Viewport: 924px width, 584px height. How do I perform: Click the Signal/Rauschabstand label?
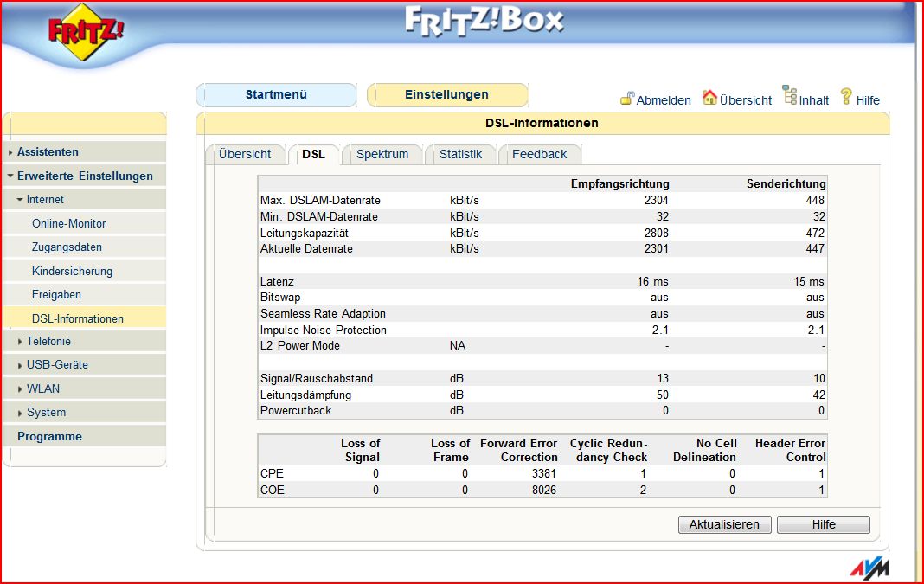317,378
